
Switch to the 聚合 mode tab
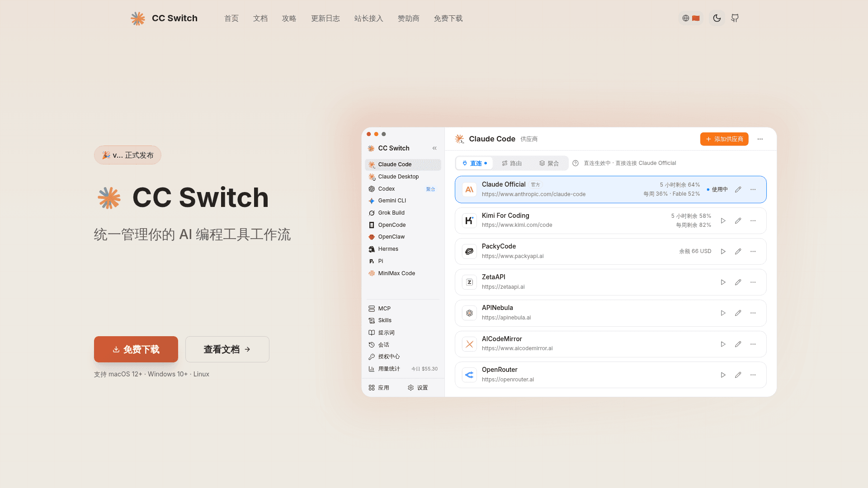tap(549, 163)
